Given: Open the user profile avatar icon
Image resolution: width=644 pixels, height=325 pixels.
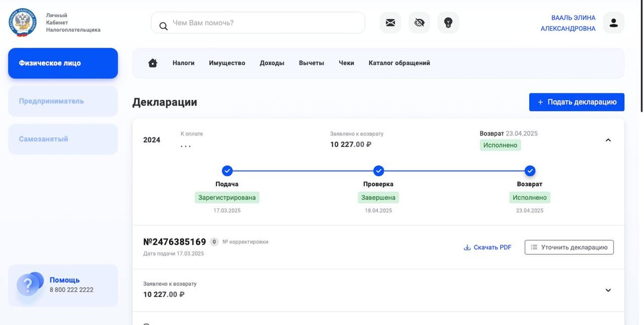Looking at the screenshot, I should [x=613, y=23].
